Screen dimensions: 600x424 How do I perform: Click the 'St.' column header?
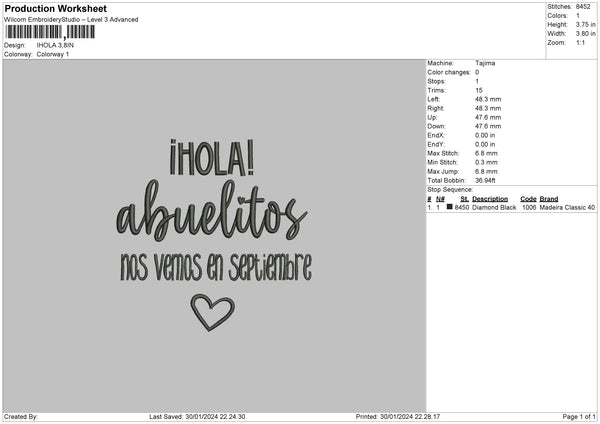tap(465, 199)
